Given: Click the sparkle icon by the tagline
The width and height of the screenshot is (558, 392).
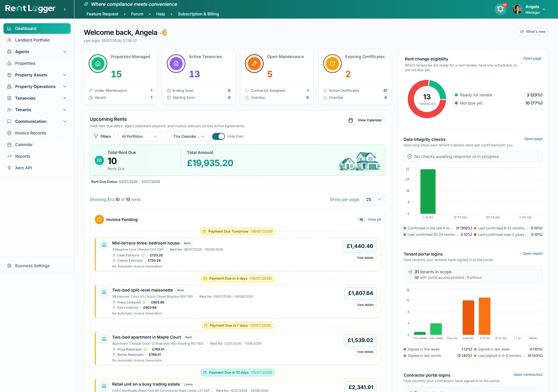Looking at the screenshot, I should coord(86,4).
